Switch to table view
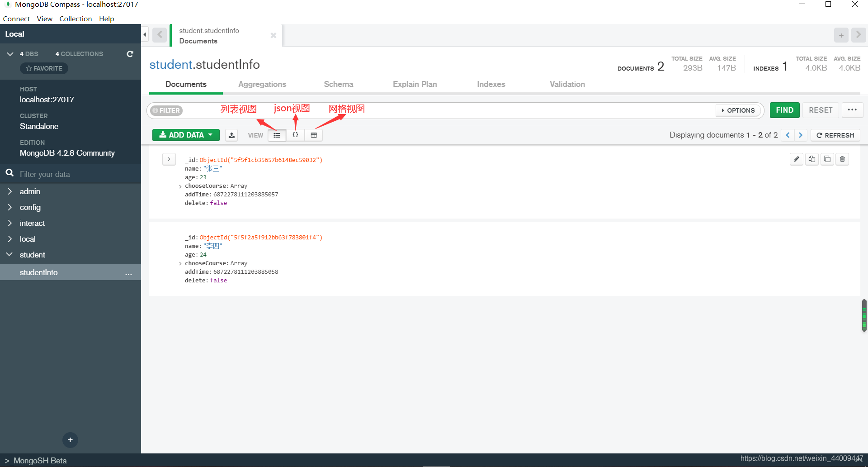868x467 pixels. tap(314, 135)
